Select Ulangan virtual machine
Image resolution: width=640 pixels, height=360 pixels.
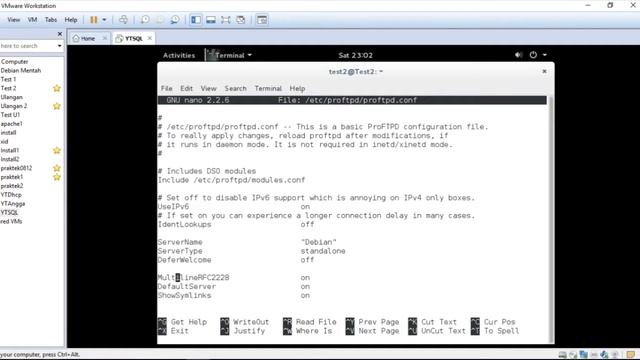pyautogui.click(x=12, y=97)
